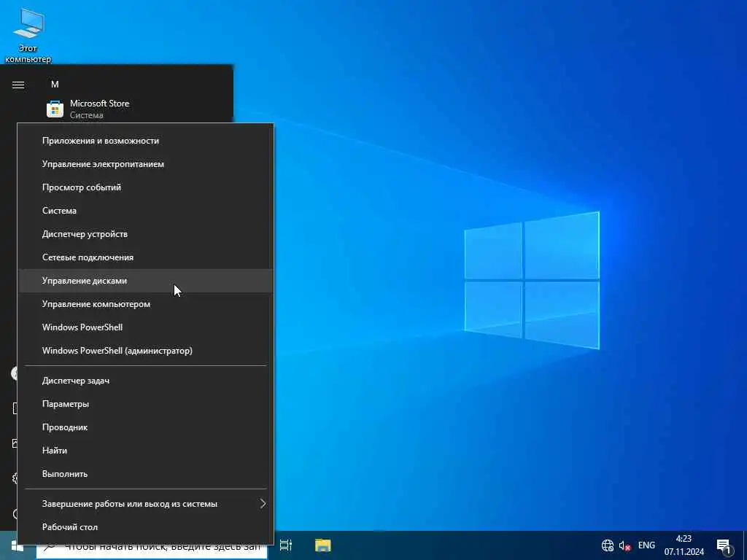This screenshot has height=560, width=747.
Task: Open 'Сетевые подключения'
Action: click(145, 257)
